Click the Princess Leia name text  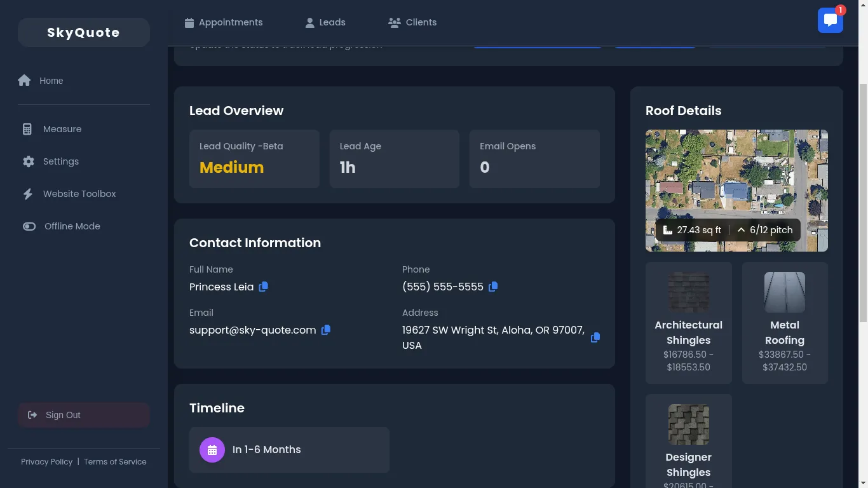tap(221, 287)
